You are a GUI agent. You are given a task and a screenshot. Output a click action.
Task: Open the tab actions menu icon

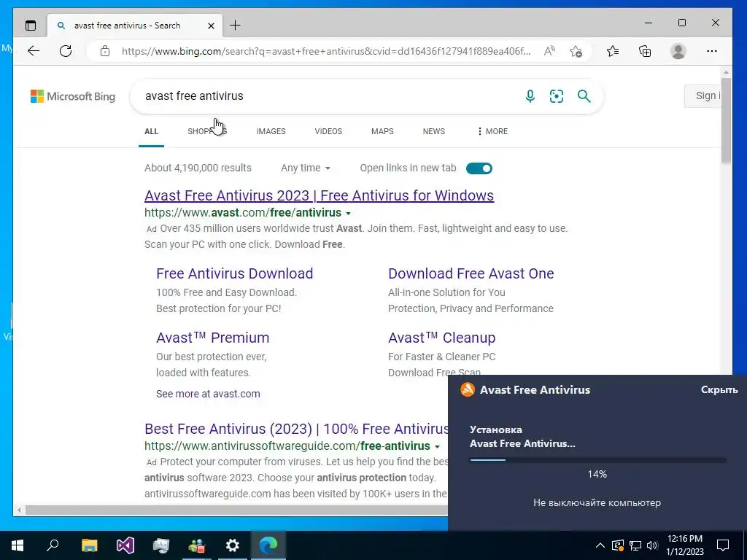[x=31, y=26]
